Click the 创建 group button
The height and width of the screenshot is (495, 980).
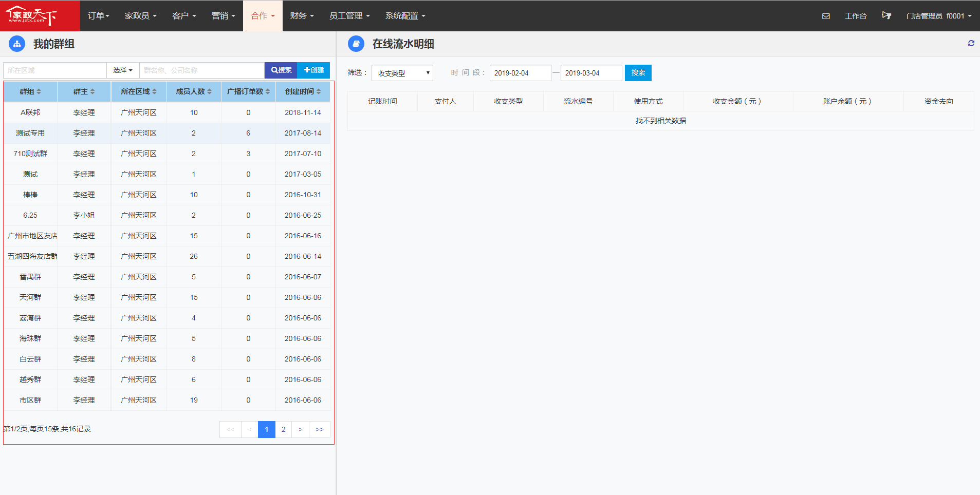(314, 70)
